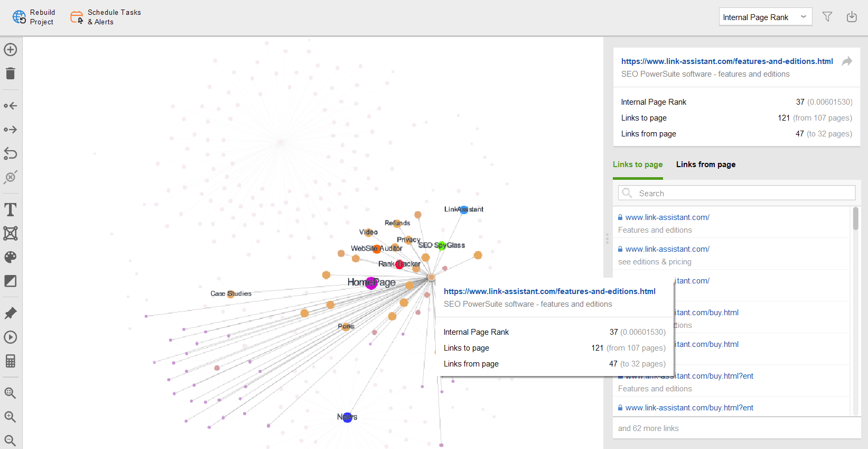The height and width of the screenshot is (449, 868).
Task: Click the links list vertical scrollbar
Action: tap(855, 218)
